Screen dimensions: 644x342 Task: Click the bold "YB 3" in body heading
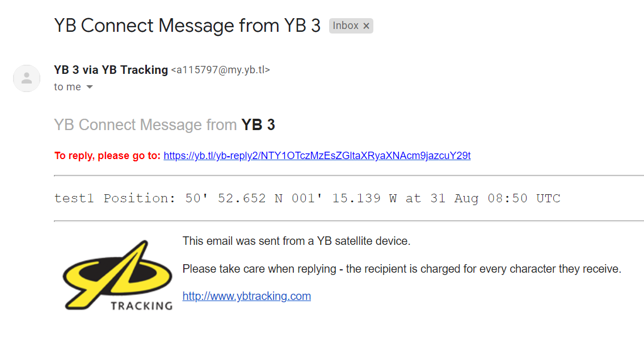[258, 125]
